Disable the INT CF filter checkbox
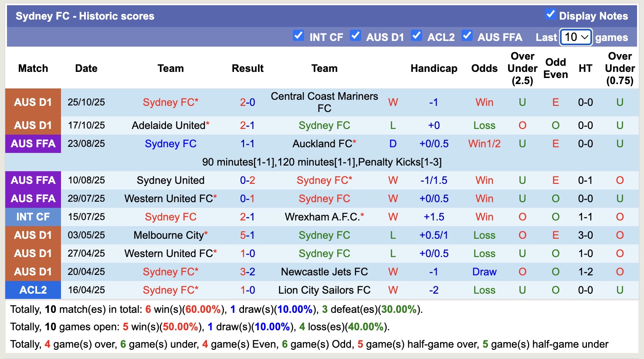Viewport: 644px width, 359px height. [x=299, y=37]
